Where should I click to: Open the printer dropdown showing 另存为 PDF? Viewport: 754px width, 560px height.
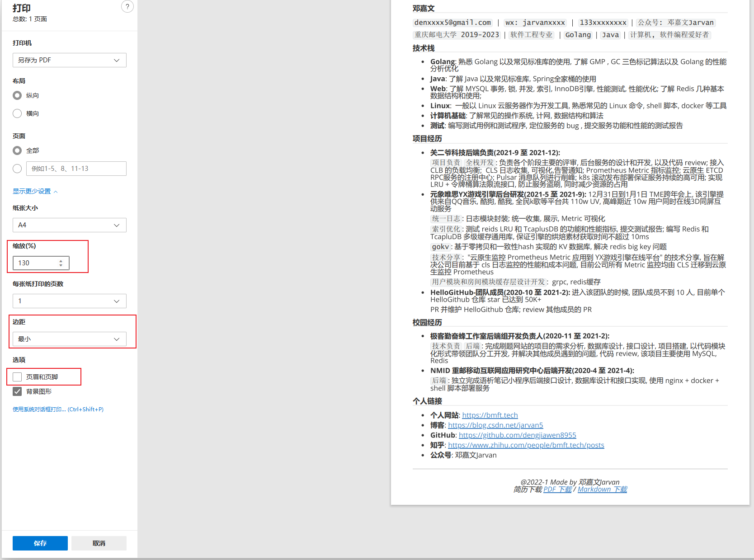tap(70, 60)
